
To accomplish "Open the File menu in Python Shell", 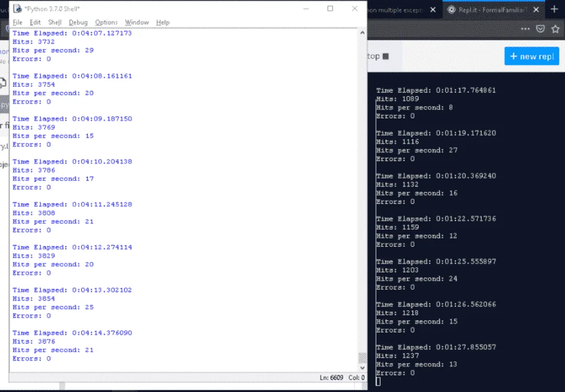I will pos(17,23).
